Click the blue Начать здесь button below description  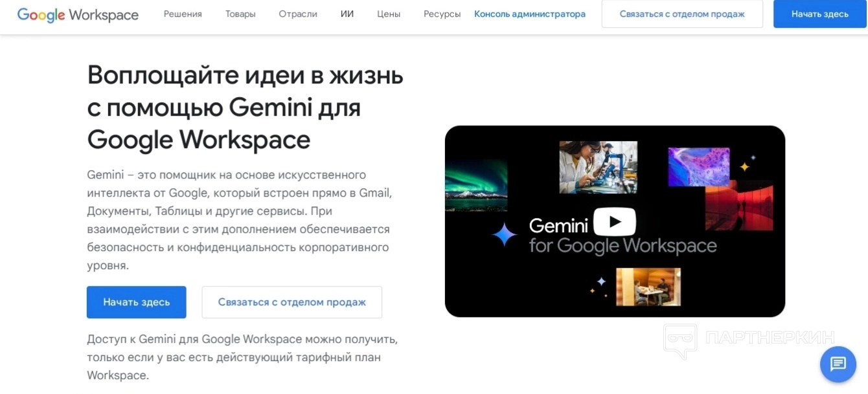137,302
